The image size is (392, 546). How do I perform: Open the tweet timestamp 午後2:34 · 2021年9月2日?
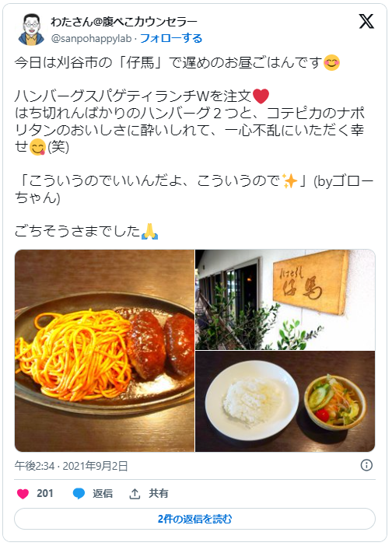71,466
